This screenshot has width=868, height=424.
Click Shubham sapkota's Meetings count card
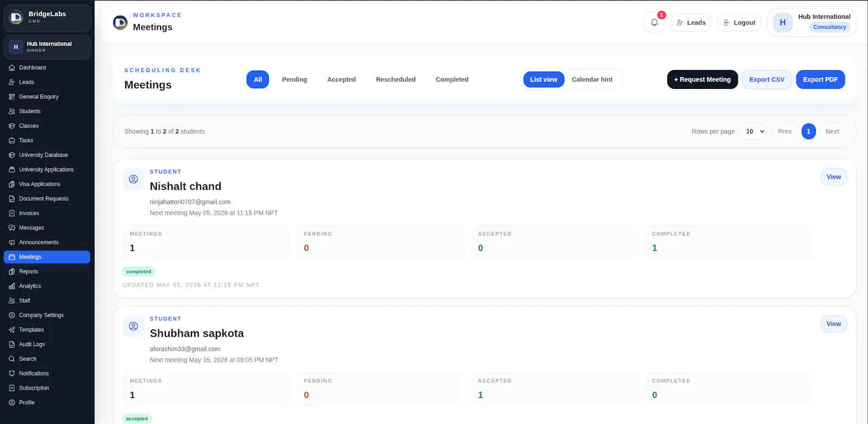[206, 389]
